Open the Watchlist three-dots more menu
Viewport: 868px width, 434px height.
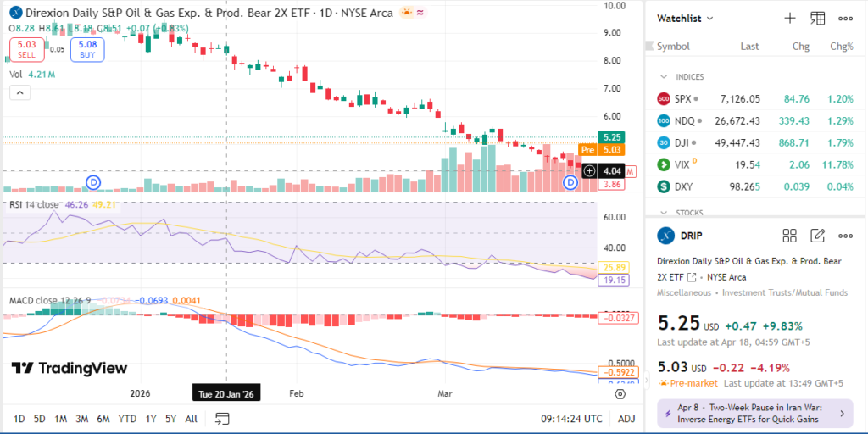[x=845, y=18]
